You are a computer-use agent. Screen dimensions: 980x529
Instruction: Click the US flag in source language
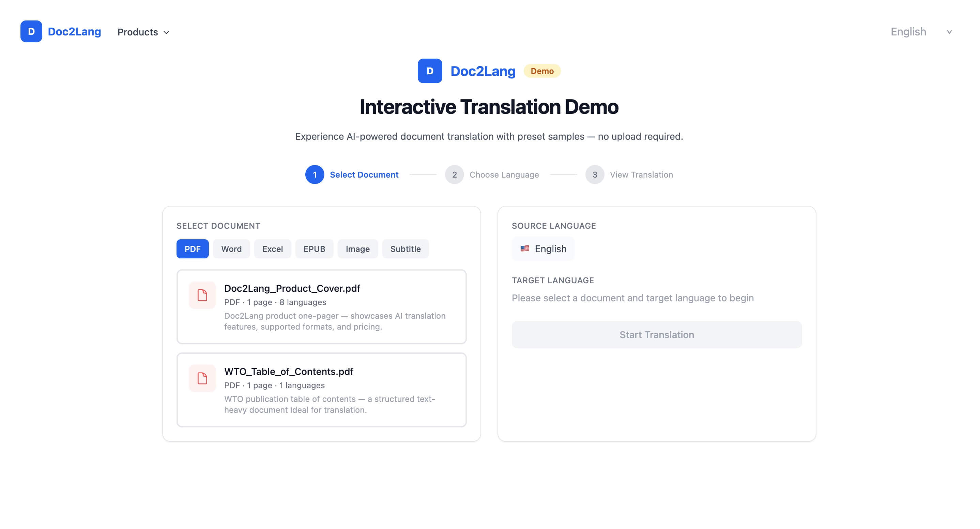(525, 248)
